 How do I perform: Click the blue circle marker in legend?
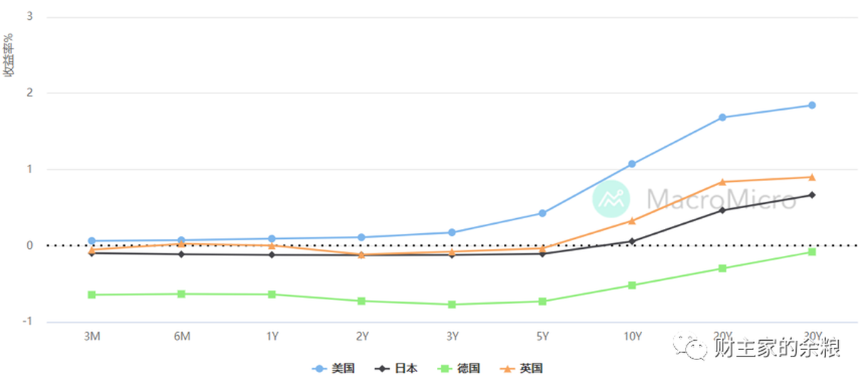[x=319, y=369]
